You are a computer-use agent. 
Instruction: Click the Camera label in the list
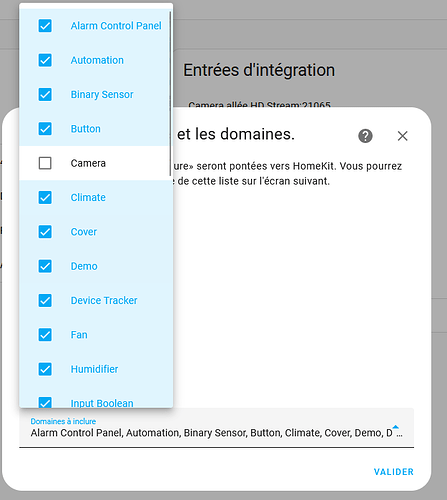(x=88, y=163)
